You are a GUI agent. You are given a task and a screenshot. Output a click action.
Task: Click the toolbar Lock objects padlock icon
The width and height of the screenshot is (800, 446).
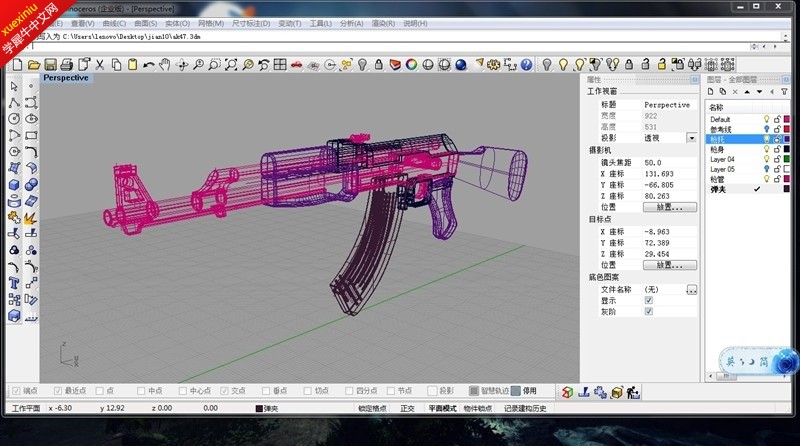tap(379, 64)
